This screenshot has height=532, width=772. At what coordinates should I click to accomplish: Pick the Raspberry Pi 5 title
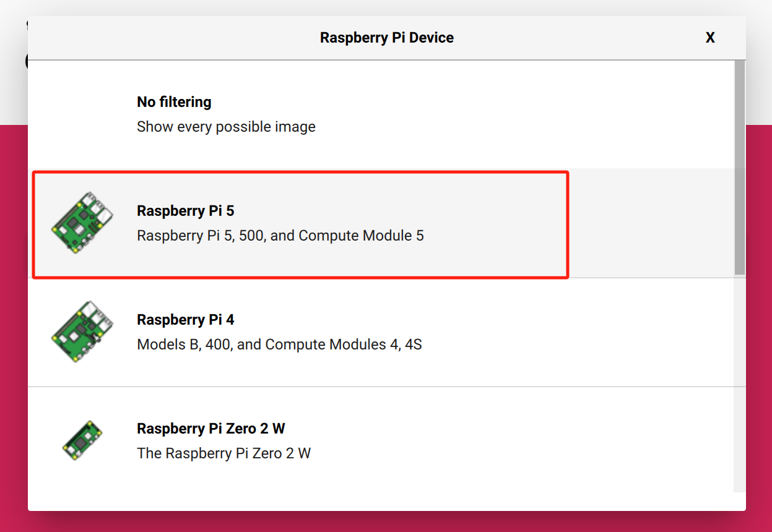tap(185, 211)
